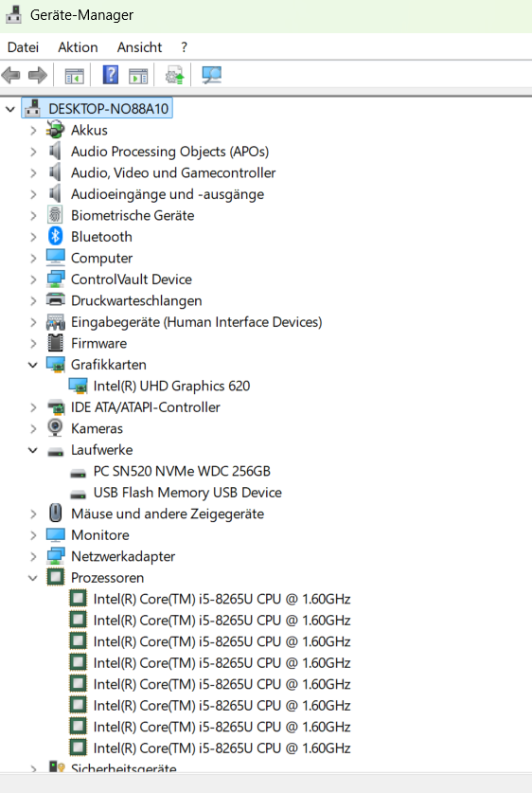
Task: Expand the Akkus category
Action: pyautogui.click(x=33, y=130)
